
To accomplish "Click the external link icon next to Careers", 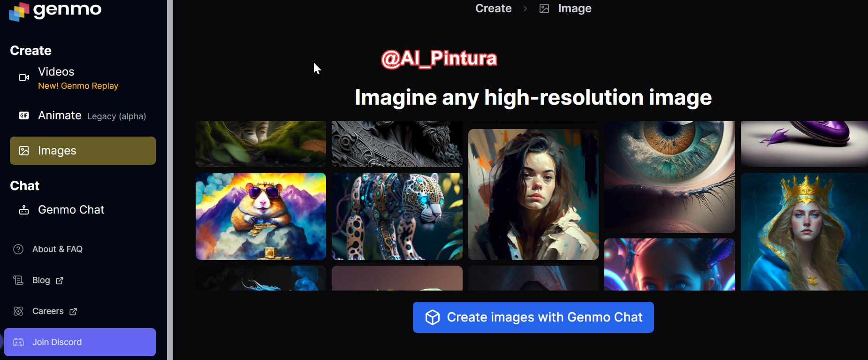I will pos(73,312).
